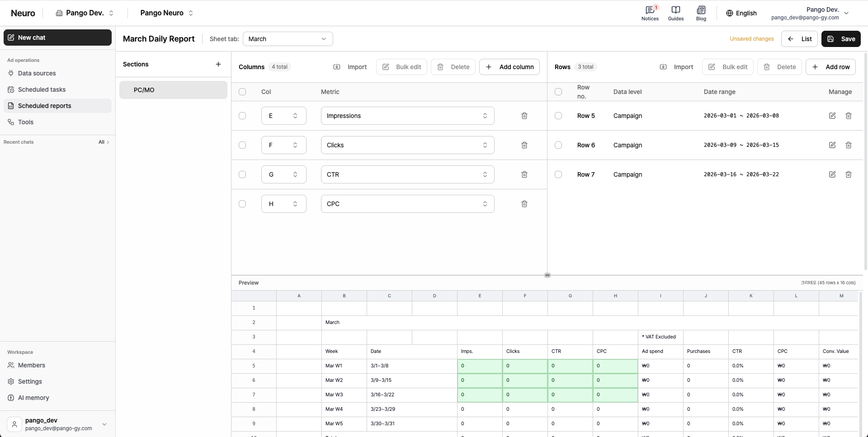Viewport: 868px width, 437px height.
Task: Open the CTR metric dropdown
Action: [x=408, y=174]
